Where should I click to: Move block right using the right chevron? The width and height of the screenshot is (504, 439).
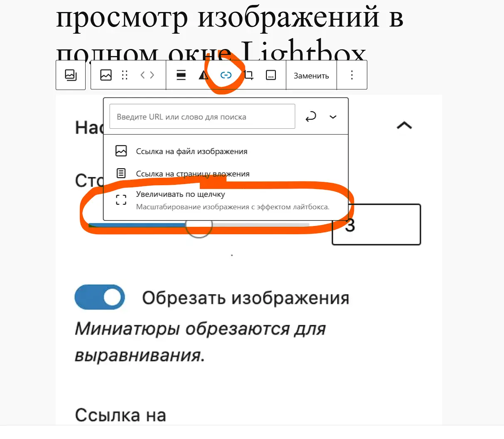(152, 75)
